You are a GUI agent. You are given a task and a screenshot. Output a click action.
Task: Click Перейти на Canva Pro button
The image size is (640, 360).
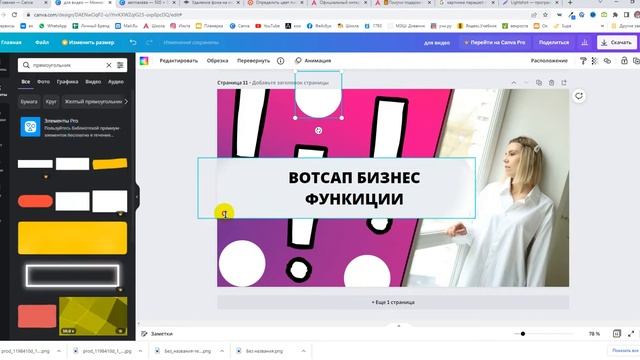pyautogui.click(x=494, y=42)
